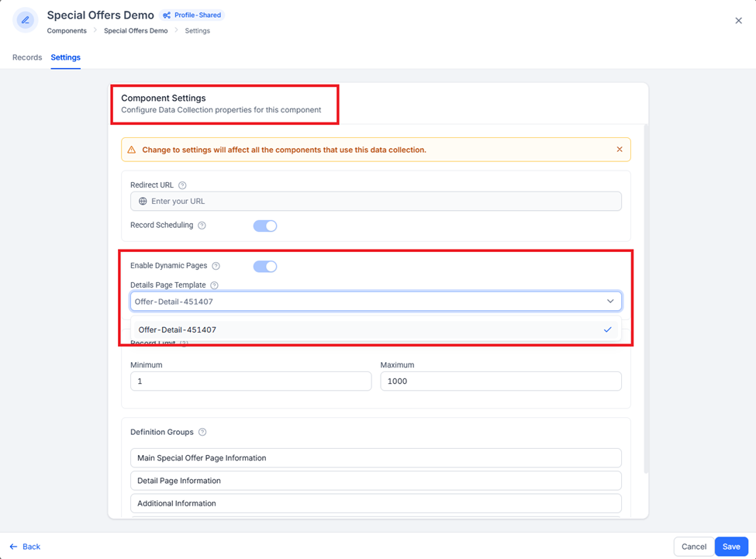Select Offer-Detail-451407 from the dropdown list
This screenshot has width=756, height=559.
pyautogui.click(x=376, y=330)
